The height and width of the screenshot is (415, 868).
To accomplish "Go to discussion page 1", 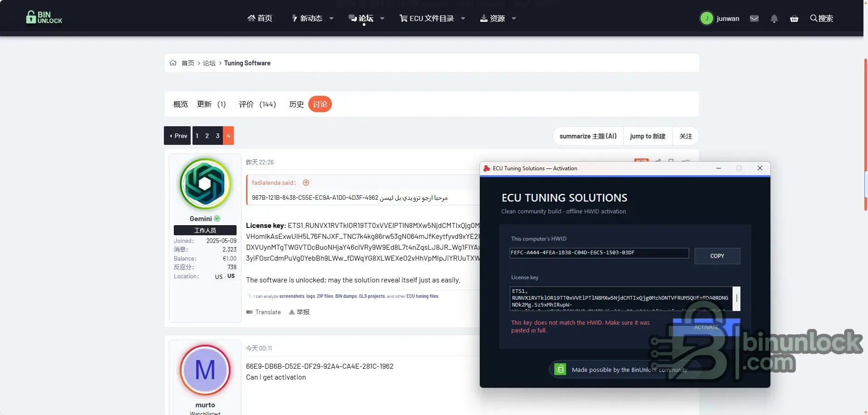I will pyautogui.click(x=197, y=136).
